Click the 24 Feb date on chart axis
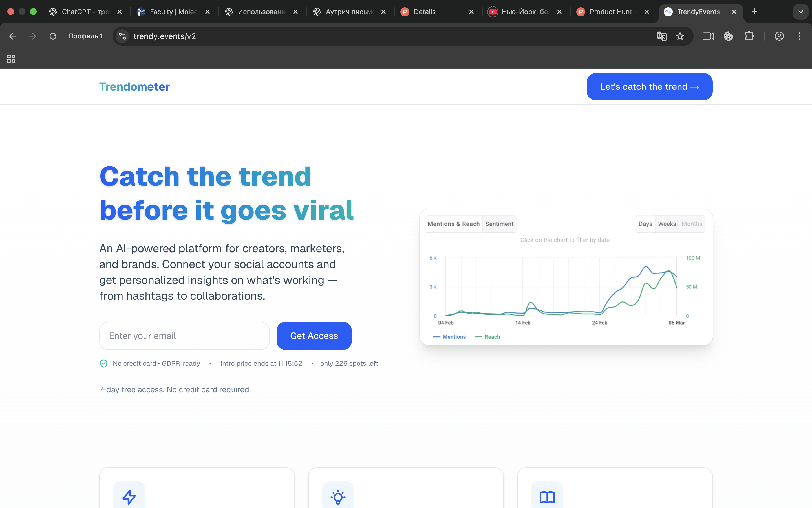 point(600,323)
